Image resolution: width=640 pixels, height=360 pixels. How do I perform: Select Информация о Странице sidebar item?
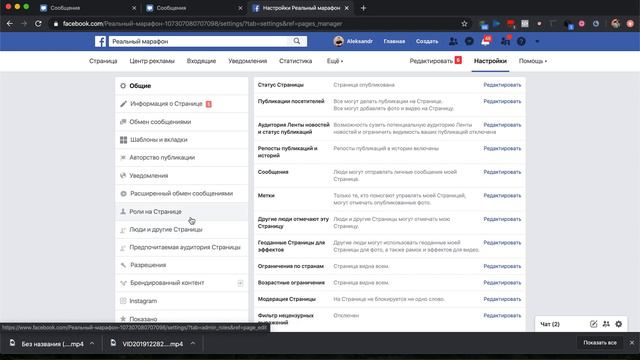(x=182, y=104)
